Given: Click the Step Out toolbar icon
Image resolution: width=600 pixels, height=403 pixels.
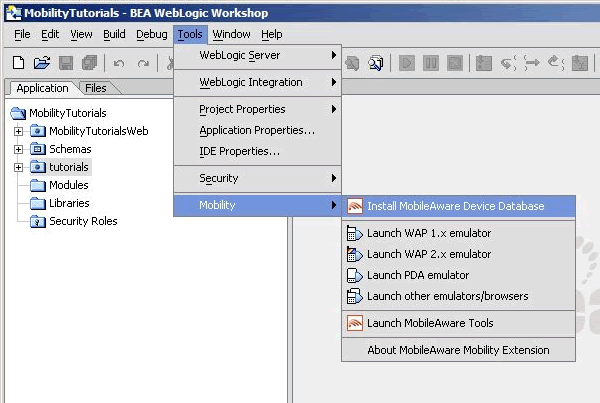Looking at the screenshot, I should tap(556, 63).
